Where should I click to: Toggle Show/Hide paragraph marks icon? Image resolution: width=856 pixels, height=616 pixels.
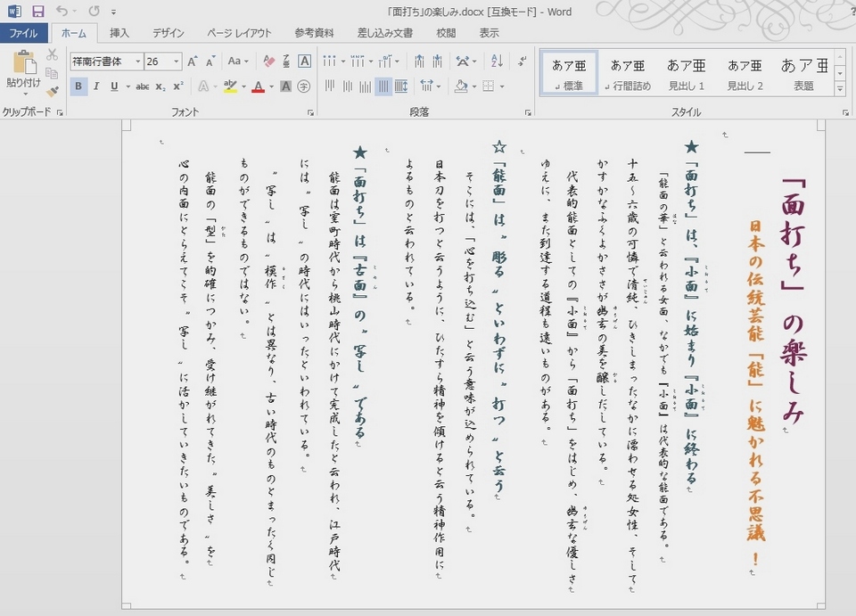tap(523, 62)
